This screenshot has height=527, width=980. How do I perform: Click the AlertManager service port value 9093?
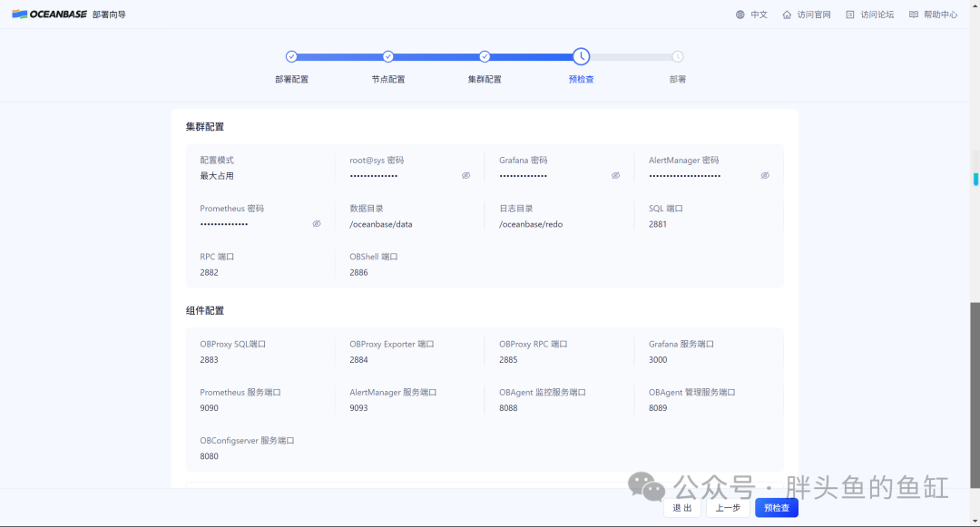click(358, 408)
